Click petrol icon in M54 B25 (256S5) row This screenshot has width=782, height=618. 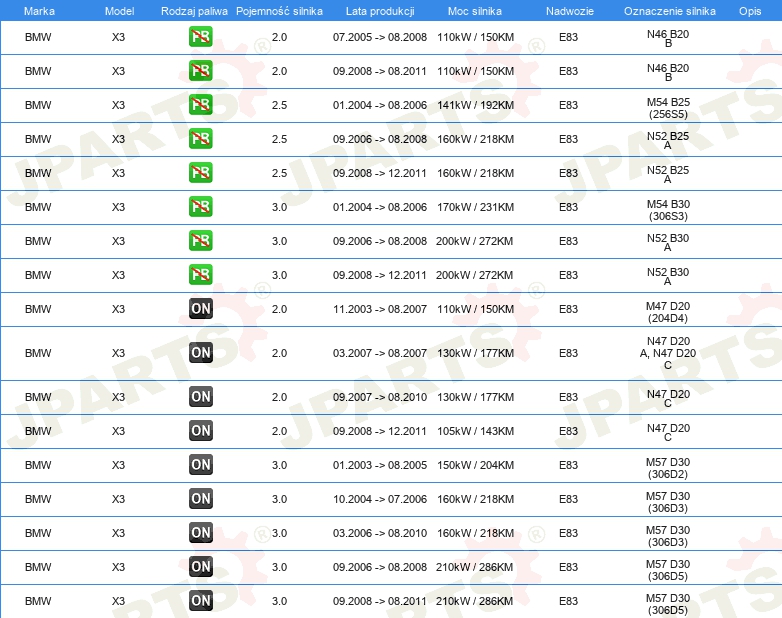200,104
